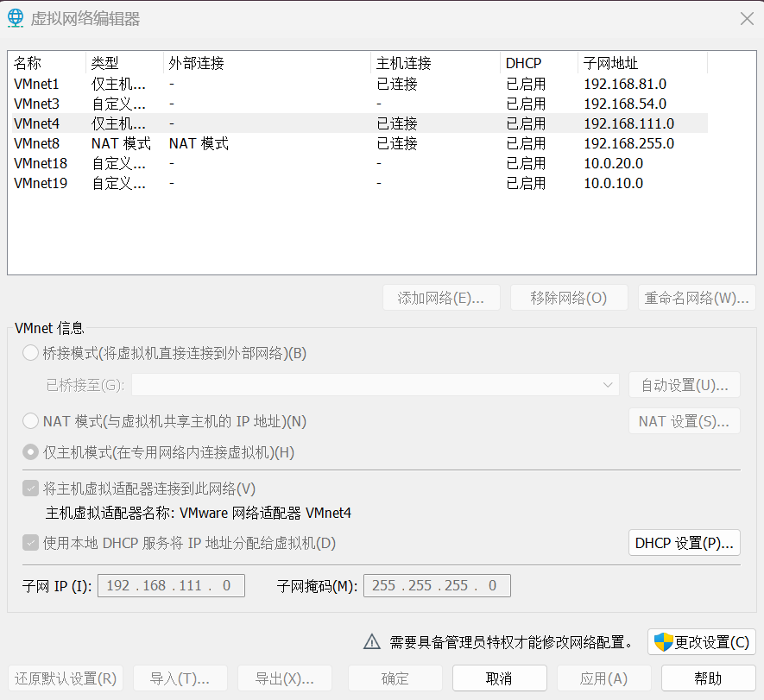Image resolution: width=764 pixels, height=700 pixels.
Task: Click subnet address 192.168.54.0
Action: point(625,104)
